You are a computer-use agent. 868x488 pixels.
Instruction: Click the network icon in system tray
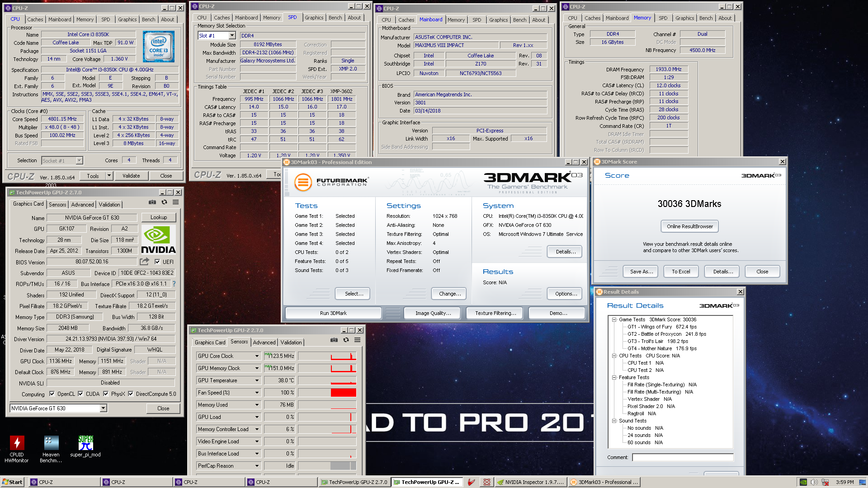(825, 482)
